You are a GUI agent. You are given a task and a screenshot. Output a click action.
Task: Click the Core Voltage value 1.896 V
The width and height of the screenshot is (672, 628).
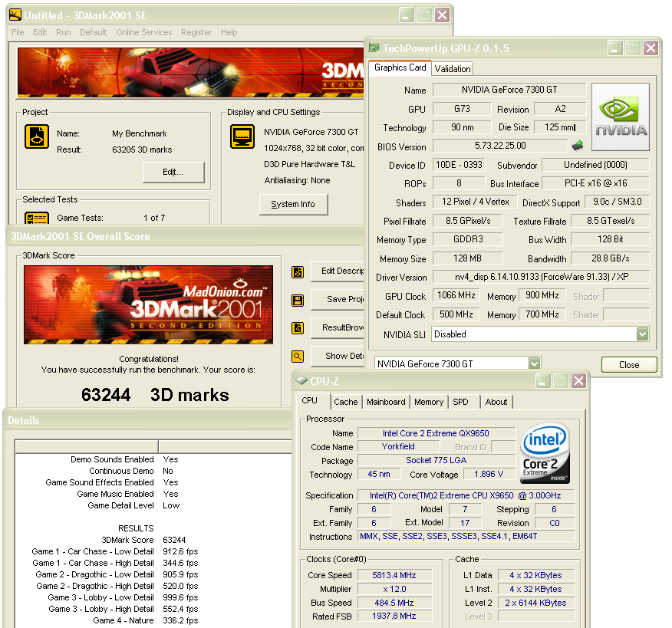tap(489, 474)
